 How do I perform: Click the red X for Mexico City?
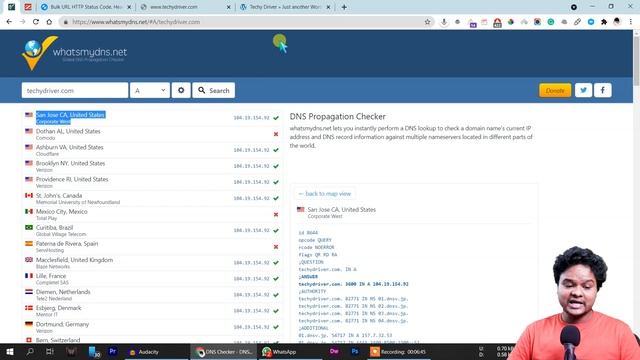(276, 214)
